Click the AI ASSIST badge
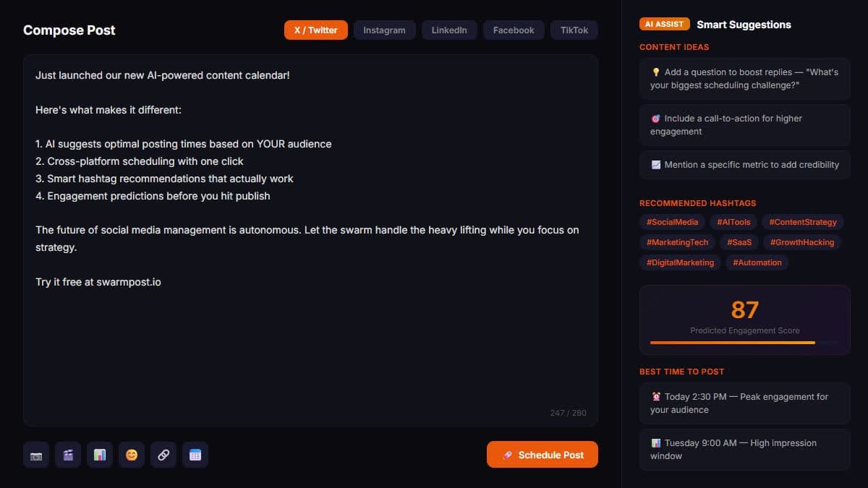 tap(664, 23)
